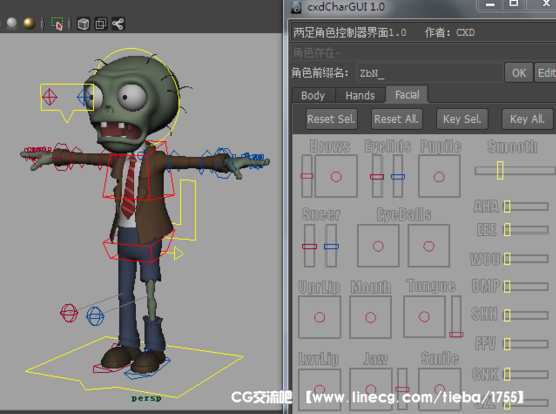The height and width of the screenshot is (414, 556).
Task: Click the Smooth slider yellow handle
Action: pos(500,170)
